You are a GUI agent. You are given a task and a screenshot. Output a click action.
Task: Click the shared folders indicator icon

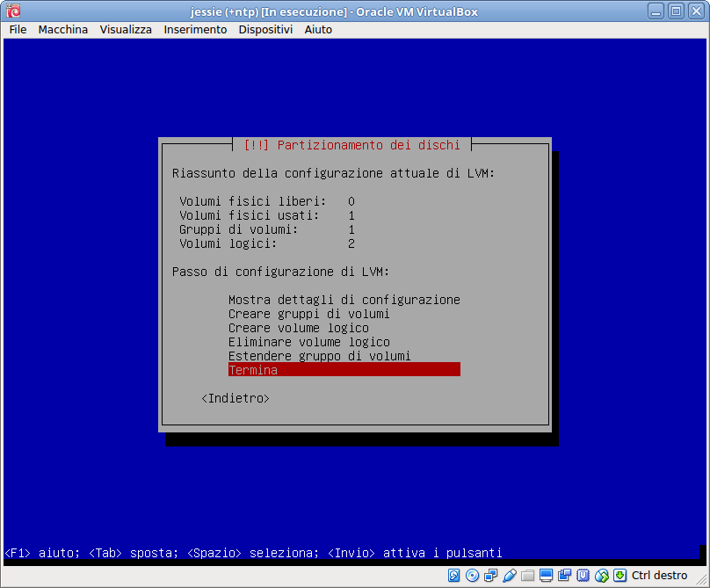(x=527, y=576)
